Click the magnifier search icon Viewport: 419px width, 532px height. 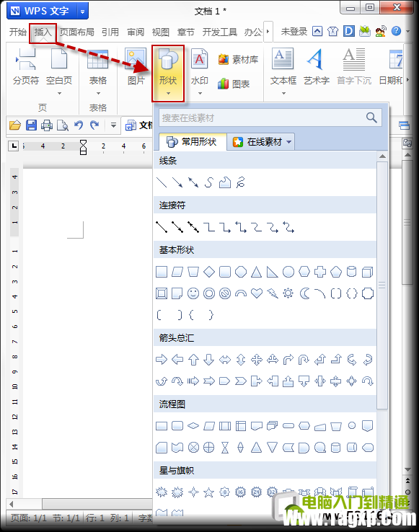click(x=371, y=118)
